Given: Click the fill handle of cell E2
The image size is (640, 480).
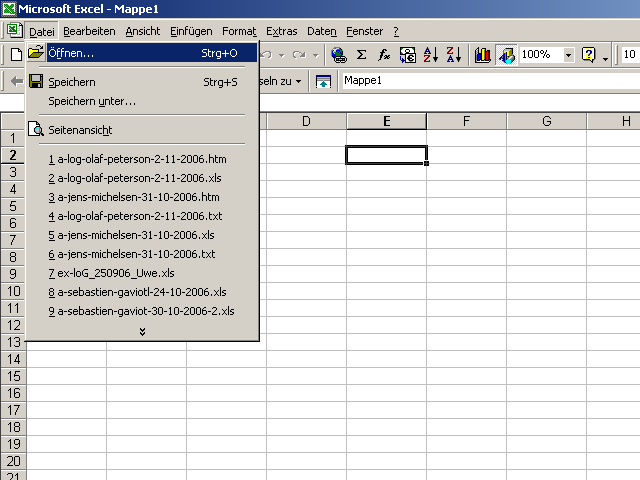Looking at the screenshot, I should [427, 163].
